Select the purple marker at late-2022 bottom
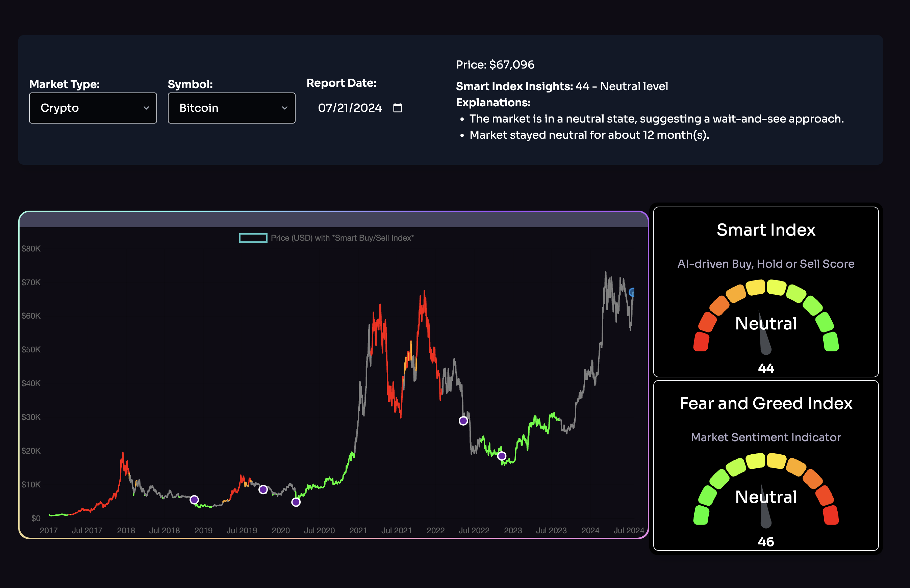This screenshot has width=910, height=588. [x=502, y=456]
